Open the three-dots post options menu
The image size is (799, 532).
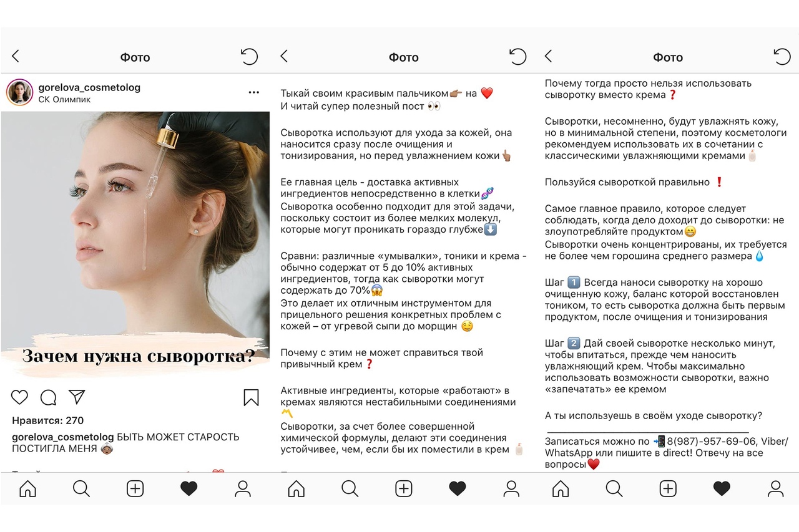point(253,92)
